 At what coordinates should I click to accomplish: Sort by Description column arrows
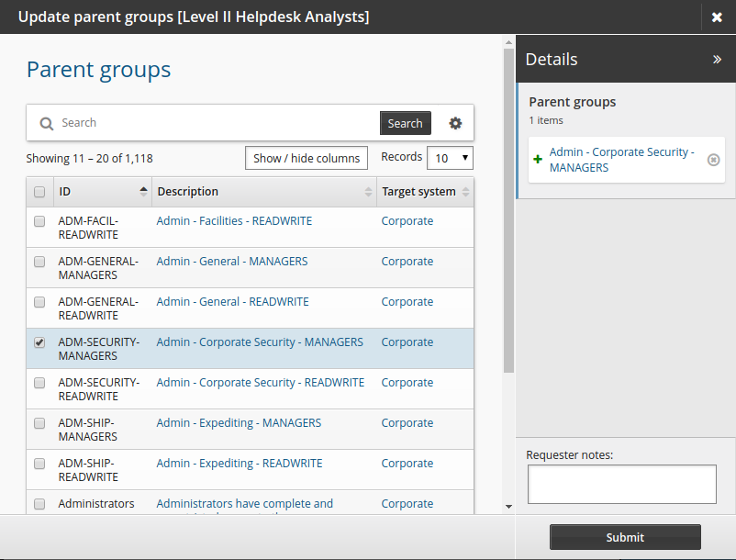point(369,192)
